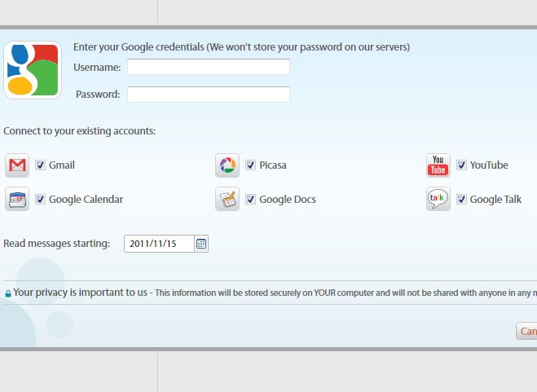Image resolution: width=537 pixels, height=392 pixels.
Task: Click the privacy padlock icon
Action: click(8, 293)
